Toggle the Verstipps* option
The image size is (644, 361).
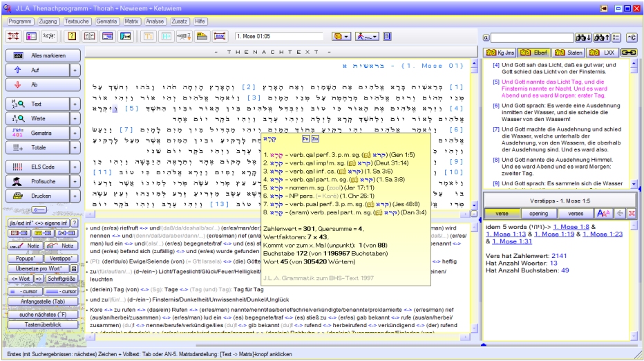point(60,258)
